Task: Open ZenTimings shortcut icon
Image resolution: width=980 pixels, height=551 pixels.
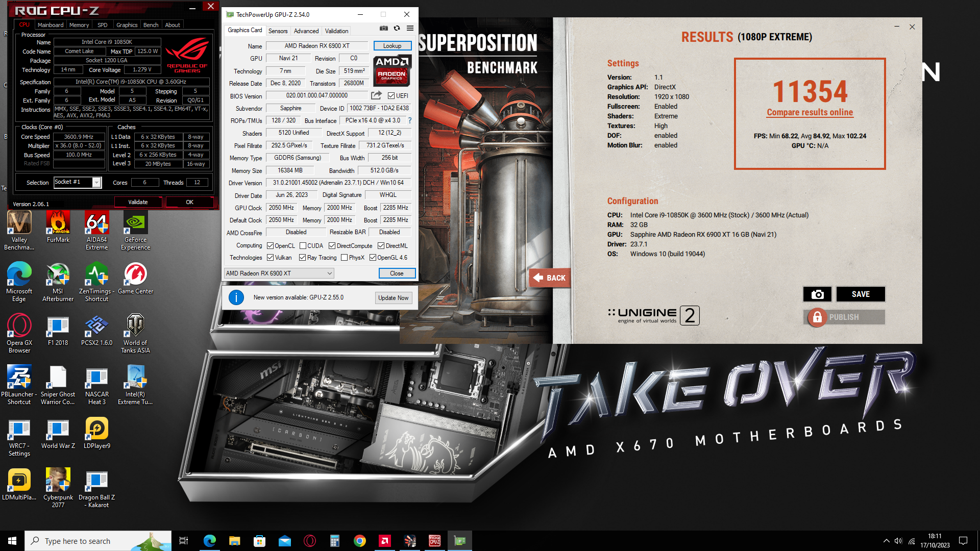Action: [96, 282]
